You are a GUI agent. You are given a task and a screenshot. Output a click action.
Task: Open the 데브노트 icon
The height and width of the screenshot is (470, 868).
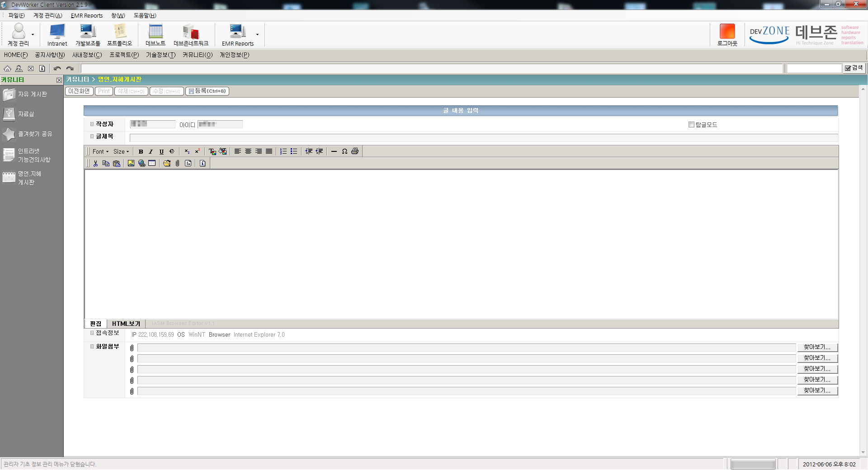pos(156,34)
